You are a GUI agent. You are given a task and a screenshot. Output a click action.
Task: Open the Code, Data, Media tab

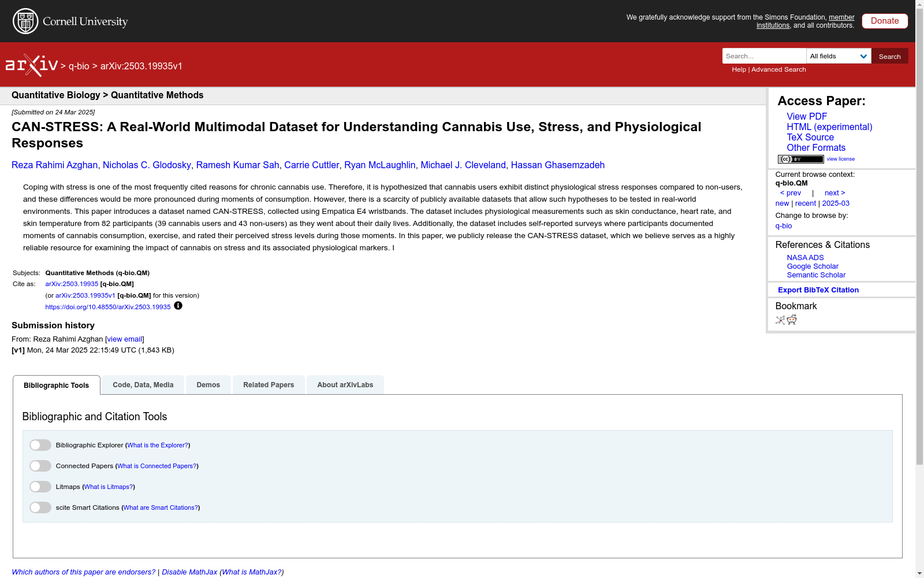point(143,385)
